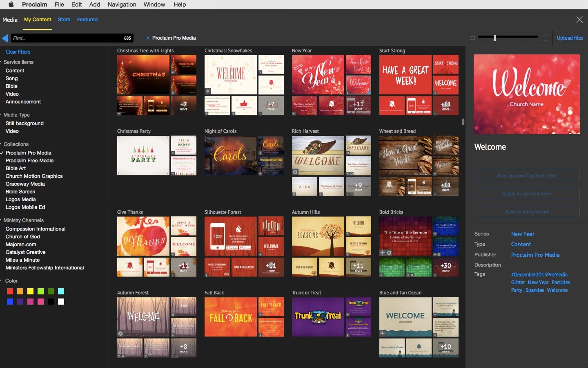Screen dimensions: 588x368
Task: Uncheck the Proclaim Pro Media collection filter
Action: point(28,153)
